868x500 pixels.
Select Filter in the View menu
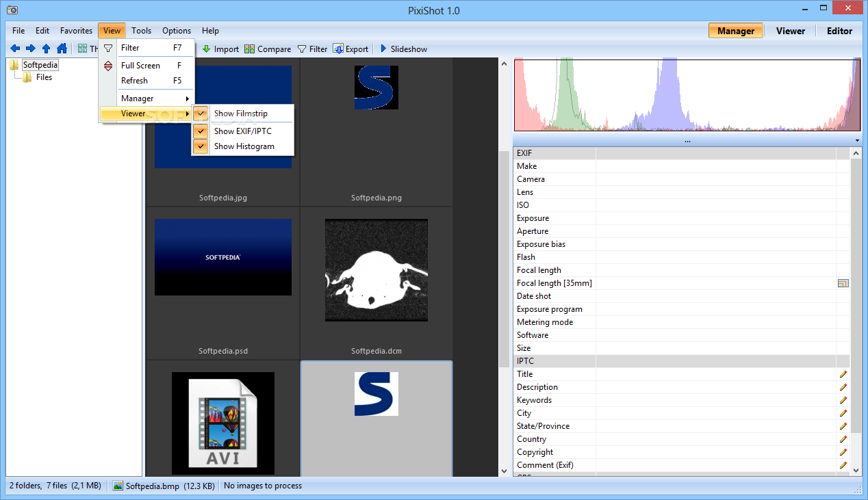[x=147, y=48]
